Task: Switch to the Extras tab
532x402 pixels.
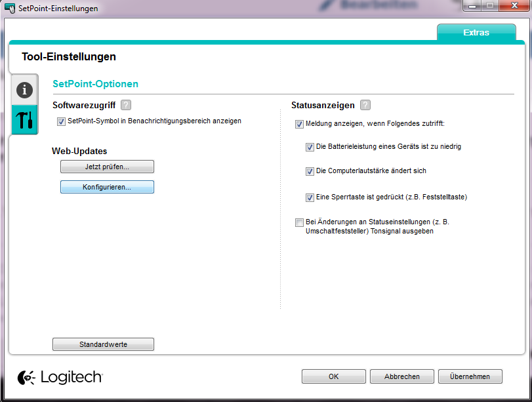Action: pos(476,33)
